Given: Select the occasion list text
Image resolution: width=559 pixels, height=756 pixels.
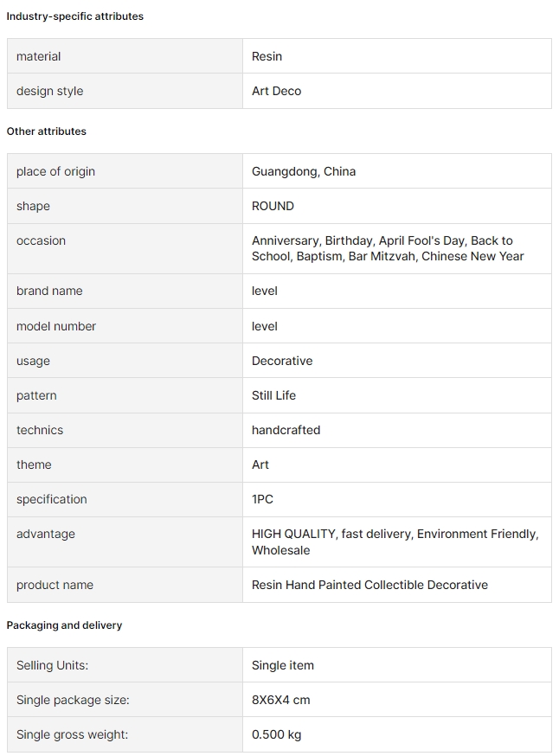Looking at the screenshot, I should coord(388,249).
